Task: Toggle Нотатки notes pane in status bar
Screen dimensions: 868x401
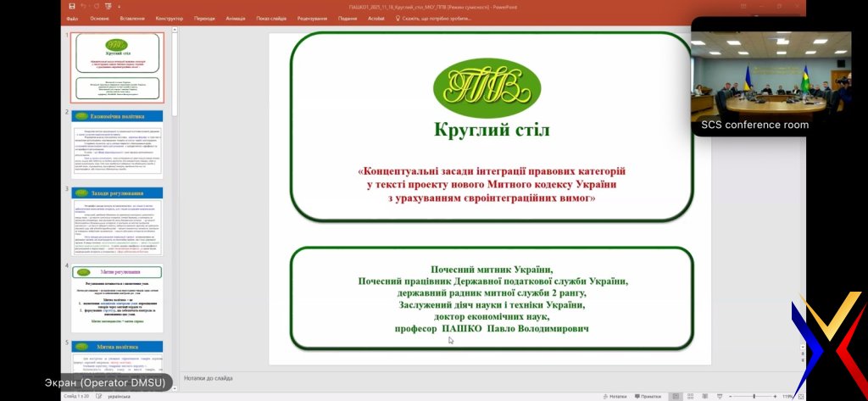Action: (x=616, y=396)
